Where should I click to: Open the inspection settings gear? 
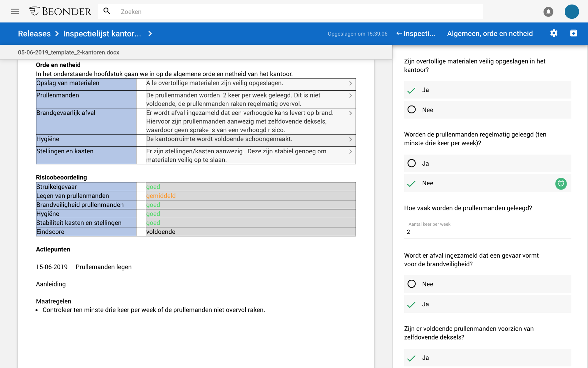(x=554, y=33)
